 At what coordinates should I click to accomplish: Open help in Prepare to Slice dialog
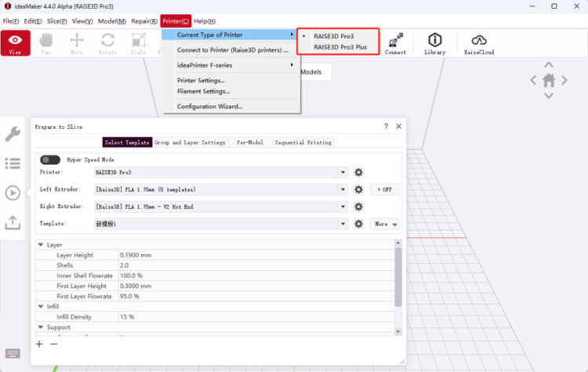[386, 126]
